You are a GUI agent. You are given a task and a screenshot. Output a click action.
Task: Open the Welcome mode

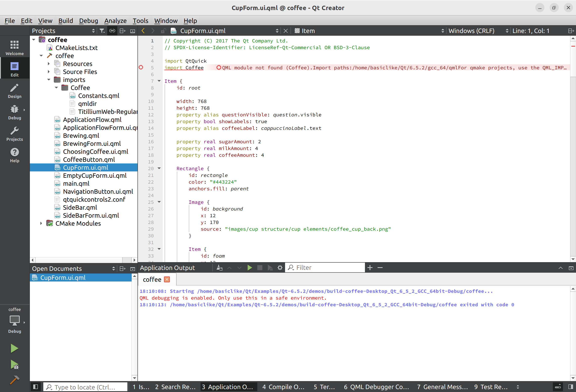tap(14, 48)
